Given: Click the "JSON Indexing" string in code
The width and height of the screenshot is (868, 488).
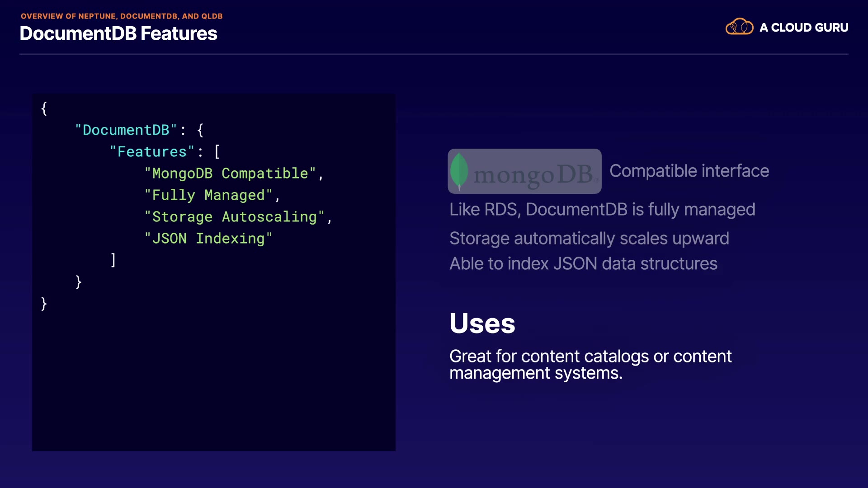Looking at the screenshot, I should coord(208,239).
